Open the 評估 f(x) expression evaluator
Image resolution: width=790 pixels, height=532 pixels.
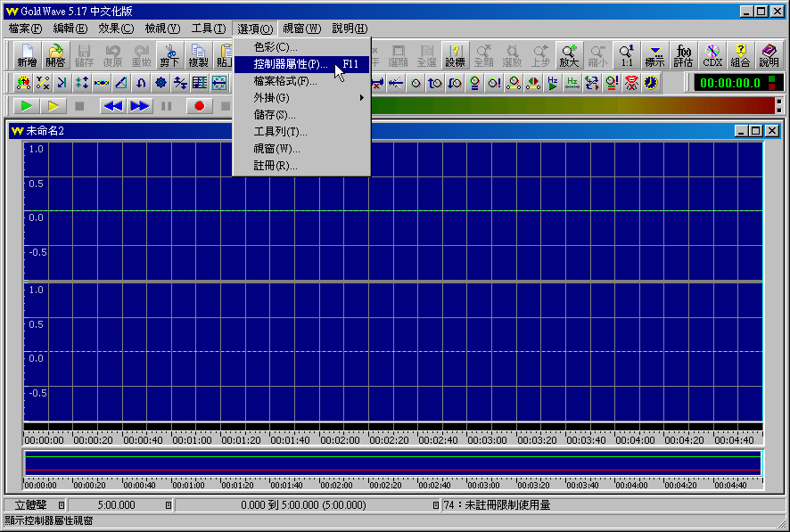[x=683, y=55]
